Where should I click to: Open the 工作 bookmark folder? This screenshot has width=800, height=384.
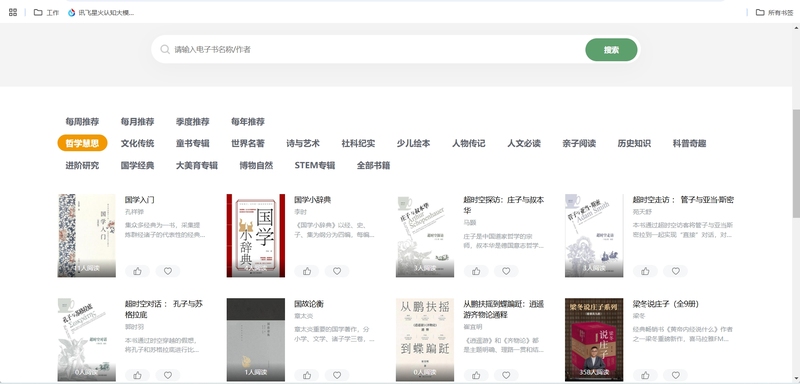tap(46, 12)
